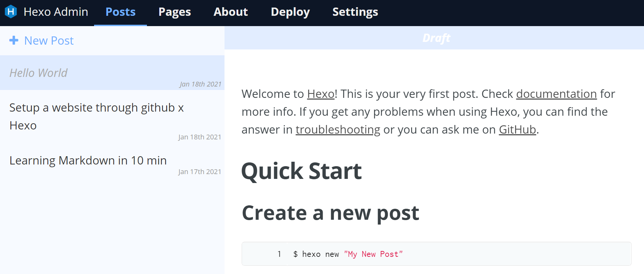Select the Hello World draft post
644x274 pixels.
[112, 73]
